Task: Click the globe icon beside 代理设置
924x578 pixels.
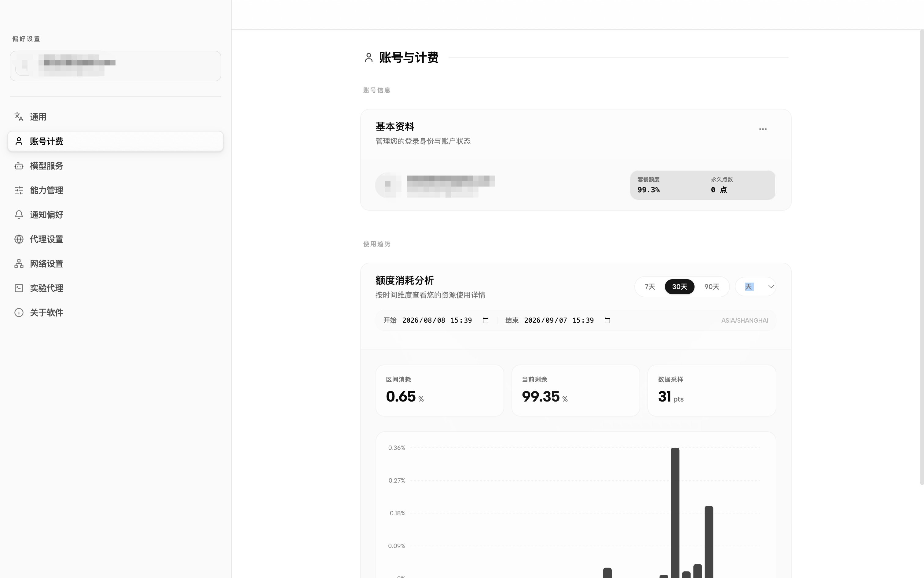Action: 19,239
